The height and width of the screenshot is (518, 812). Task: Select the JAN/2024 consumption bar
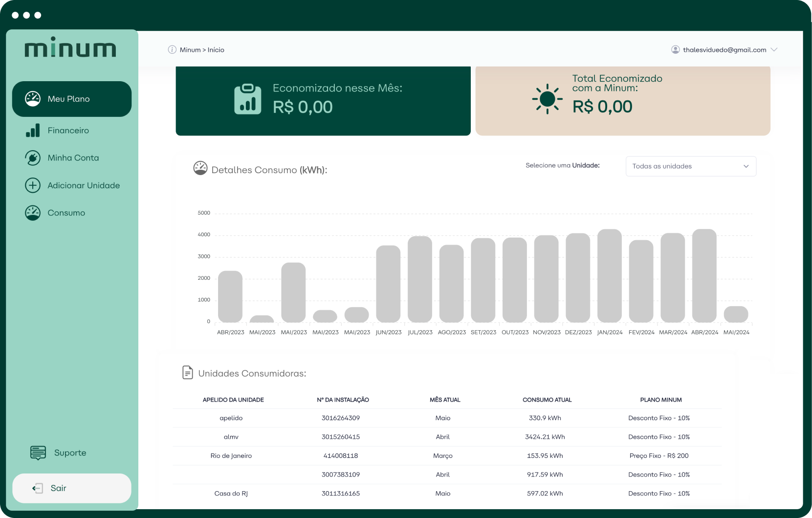610,276
